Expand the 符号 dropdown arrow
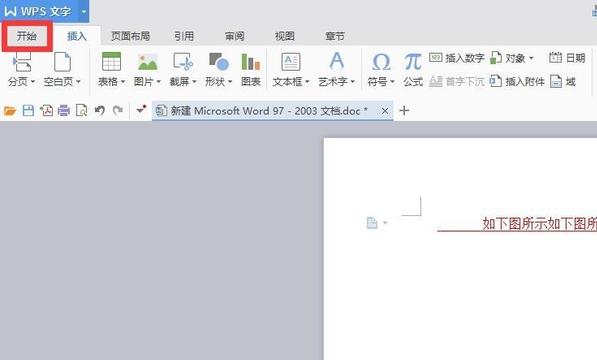597x360 pixels. point(392,81)
